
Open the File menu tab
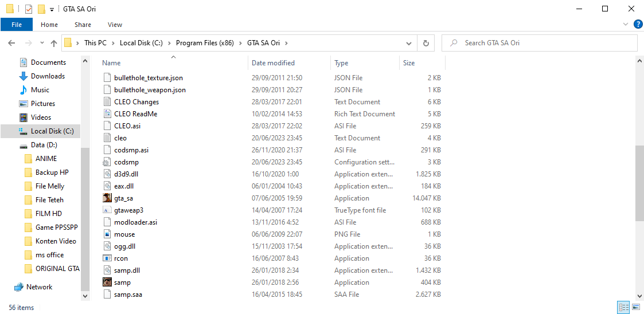[x=17, y=25]
